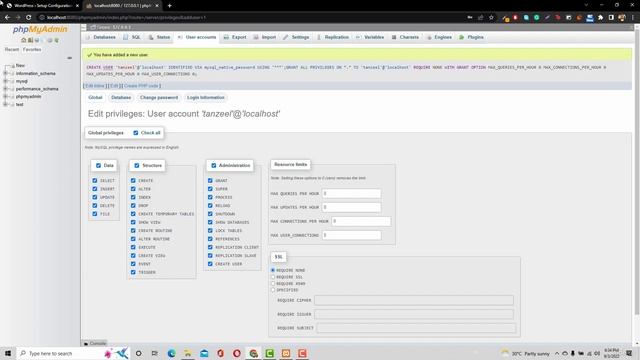
Task: Open the Chrome three-dot menu
Action: 633,18
